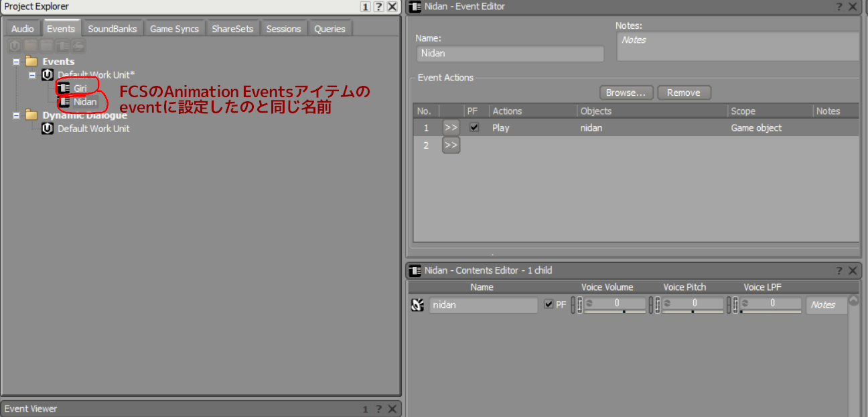
Task: Click the Scope column header
Action: (770, 111)
